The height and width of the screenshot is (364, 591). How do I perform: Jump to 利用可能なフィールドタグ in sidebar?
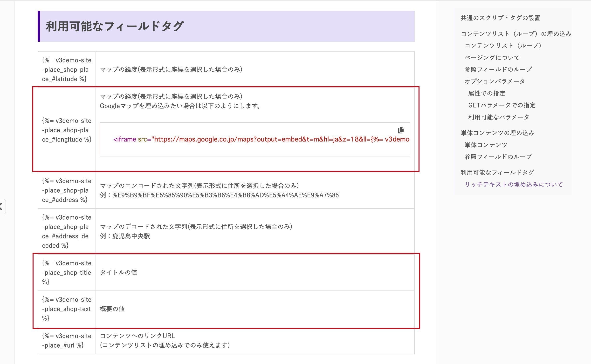497,172
